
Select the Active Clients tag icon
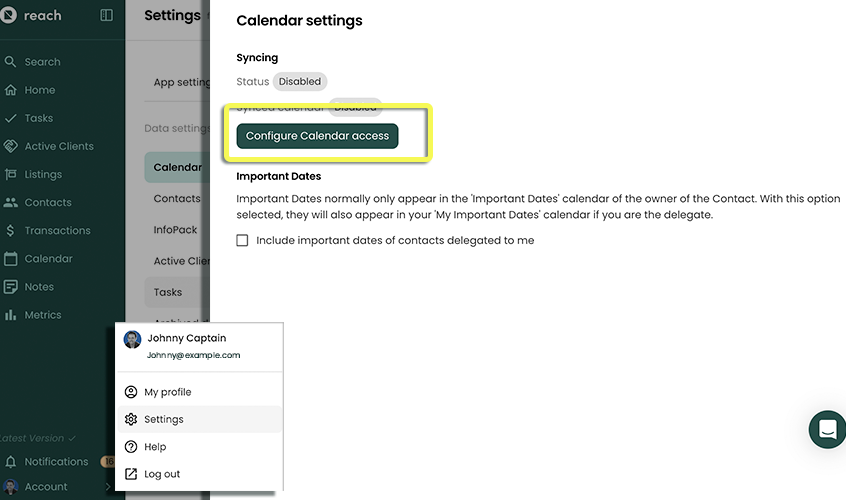pos(11,146)
